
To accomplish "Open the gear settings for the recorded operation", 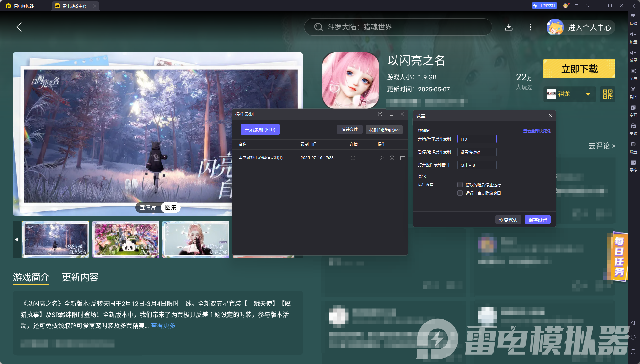I will click(x=392, y=158).
